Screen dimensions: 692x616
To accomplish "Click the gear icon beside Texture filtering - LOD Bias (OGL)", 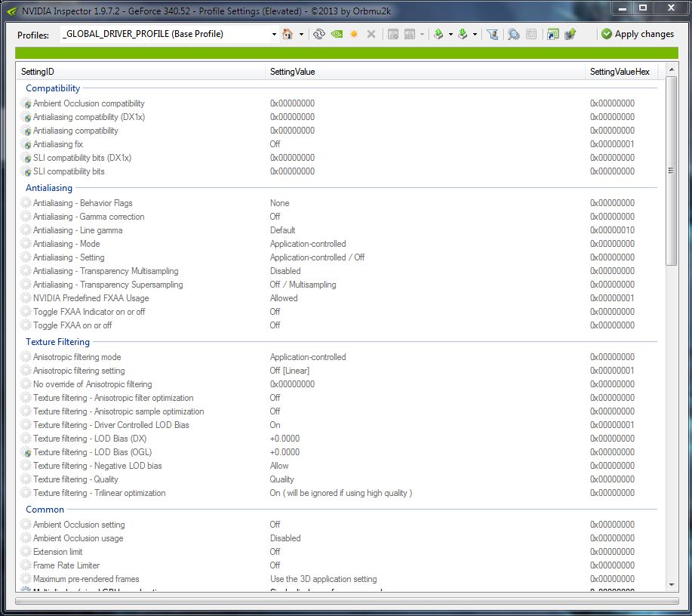I will [26, 453].
